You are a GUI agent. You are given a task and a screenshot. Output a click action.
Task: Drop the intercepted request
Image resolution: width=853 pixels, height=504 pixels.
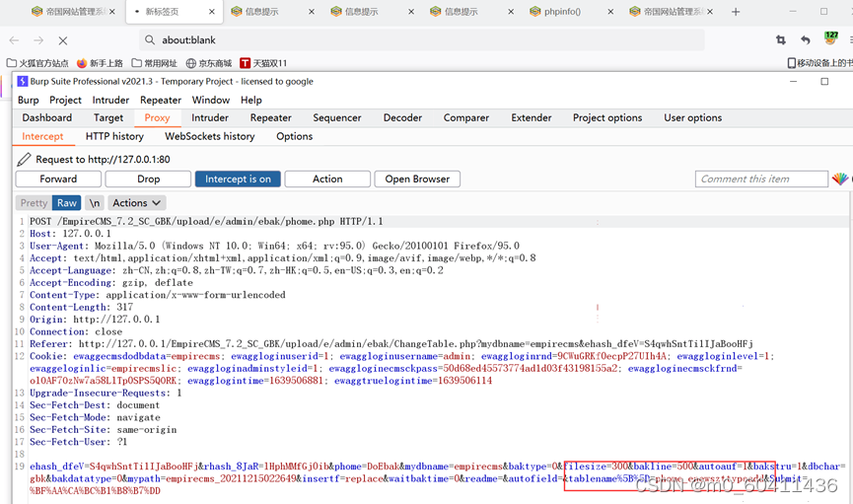pyautogui.click(x=148, y=180)
